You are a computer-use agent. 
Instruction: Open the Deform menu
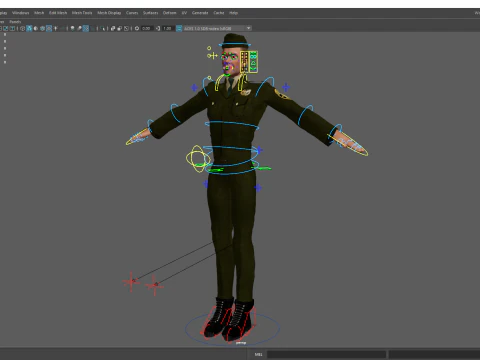pyautogui.click(x=169, y=13)
